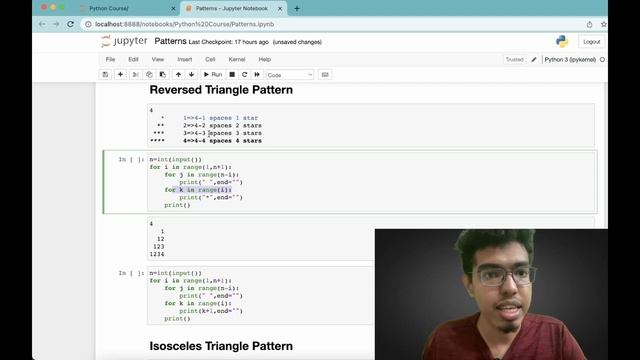Switch to the Patterns - Jupyter Notebook tab
Image resolution: width=640 pixels, height=360 pixels.
pyautogui.click(x=231, y=8)
